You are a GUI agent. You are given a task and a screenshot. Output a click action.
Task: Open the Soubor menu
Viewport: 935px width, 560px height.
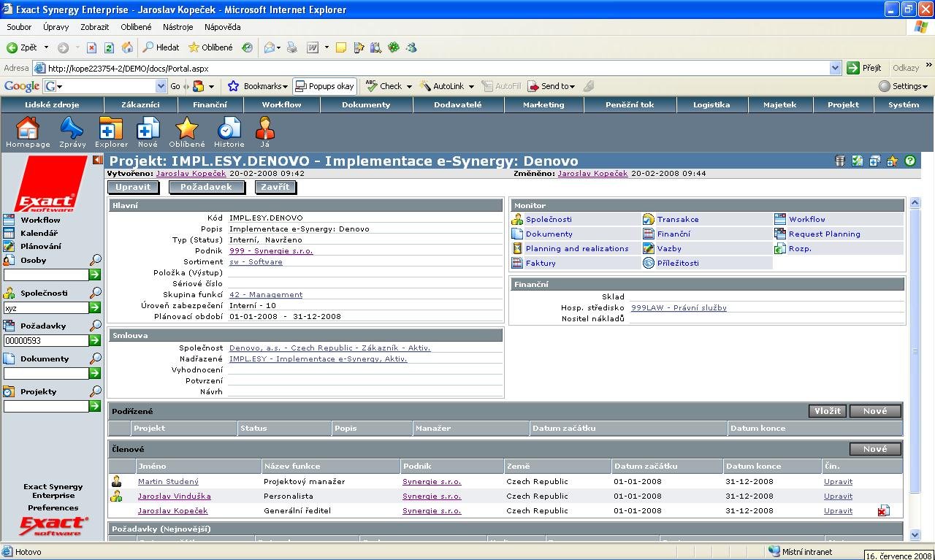point(19,27)
